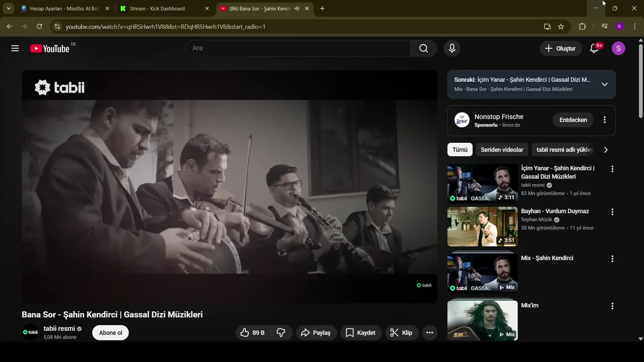Open the tabii resmi channel name link
Viewport: 644px width, 362px height.
(x=59, y=329)
